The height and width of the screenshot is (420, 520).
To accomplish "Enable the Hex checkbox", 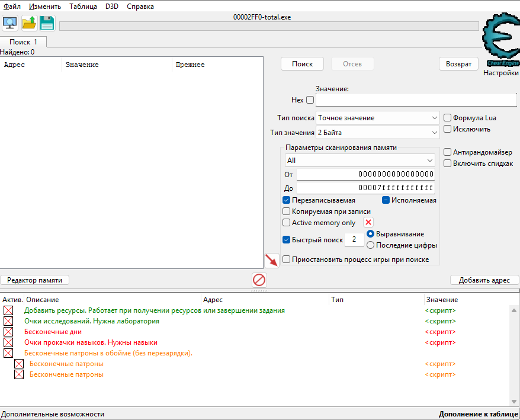I will [309, 100].
